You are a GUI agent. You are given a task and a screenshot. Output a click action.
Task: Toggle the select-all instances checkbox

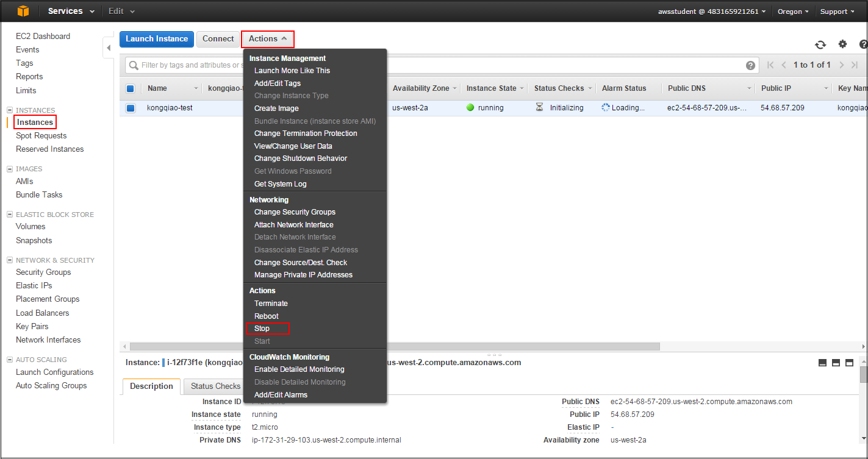[x=131, y=88]
